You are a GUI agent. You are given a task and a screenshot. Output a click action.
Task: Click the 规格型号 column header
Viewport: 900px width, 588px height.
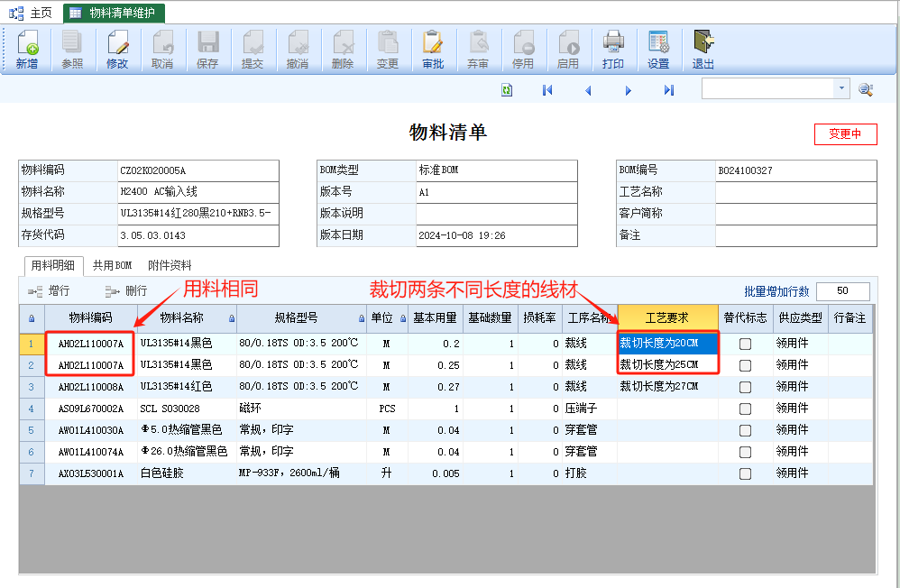(x=301, y=318)
